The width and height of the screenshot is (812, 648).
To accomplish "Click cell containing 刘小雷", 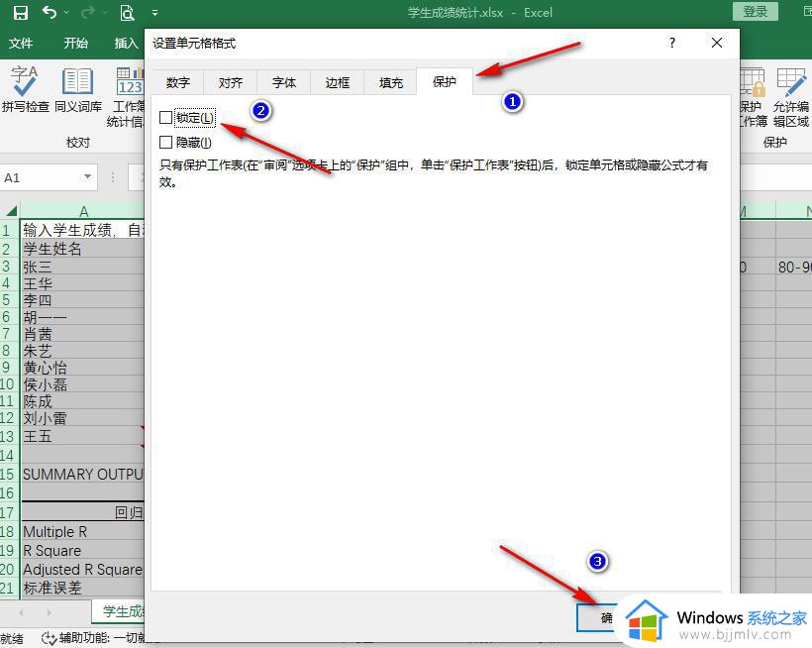I will pos(83,418).
